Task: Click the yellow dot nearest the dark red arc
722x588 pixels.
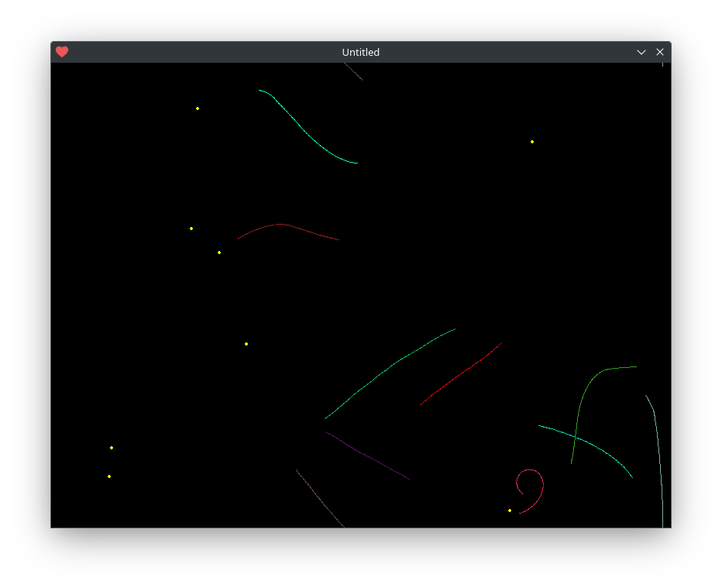Action: pyautogui.click(x=219, y=253)
